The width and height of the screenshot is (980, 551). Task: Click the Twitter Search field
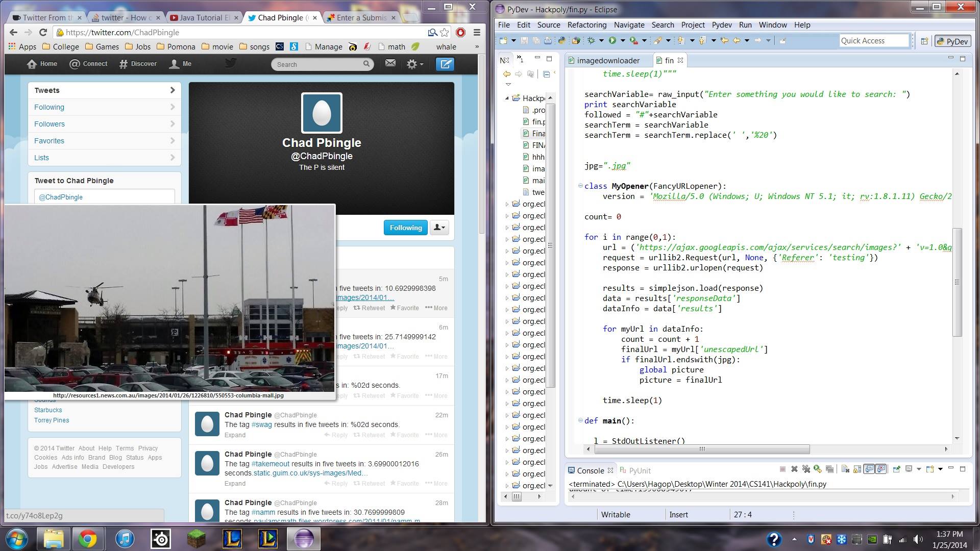pos(316,64)
